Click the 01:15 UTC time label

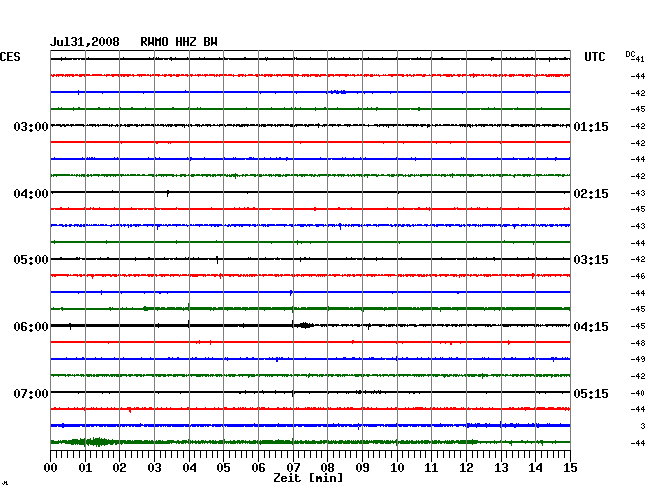point(591,126)
